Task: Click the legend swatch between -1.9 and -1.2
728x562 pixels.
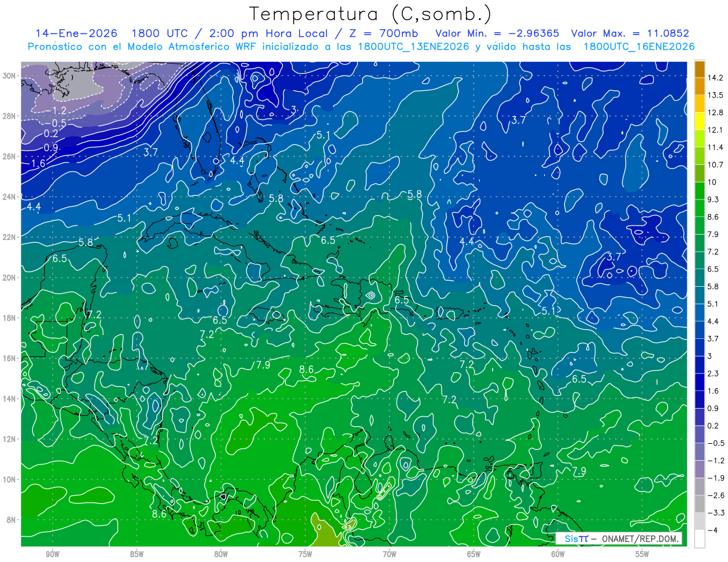Action: tap(699, 469)
